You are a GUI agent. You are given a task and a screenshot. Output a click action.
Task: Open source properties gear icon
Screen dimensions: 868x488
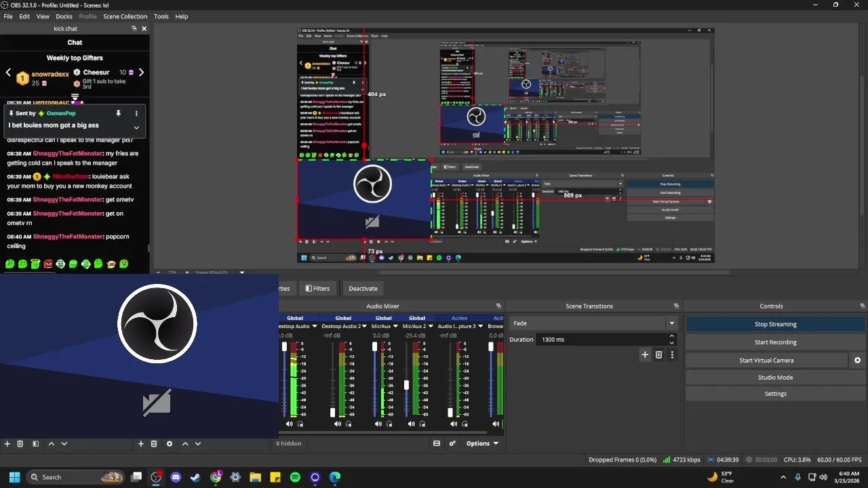170,444
